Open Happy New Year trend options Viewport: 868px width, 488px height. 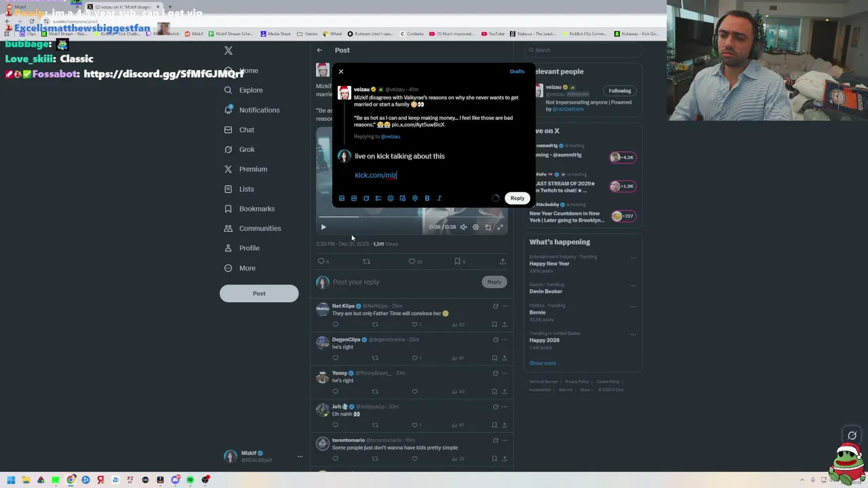633,258
